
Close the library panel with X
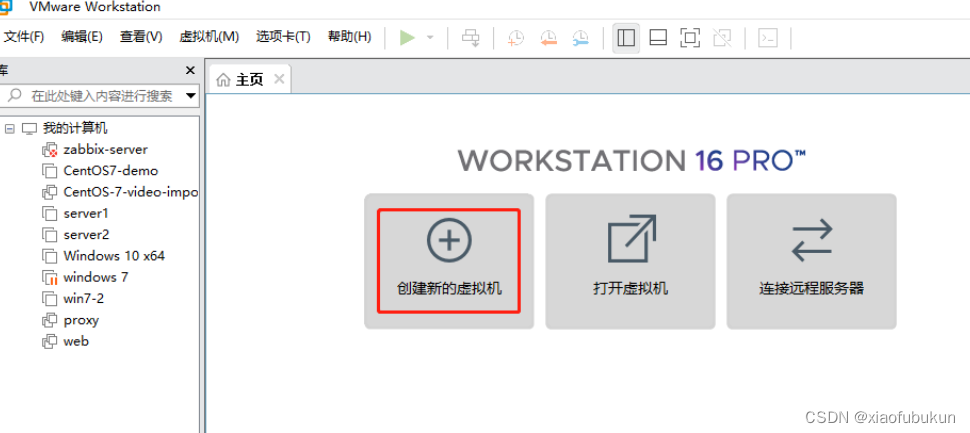pos(190,71)
